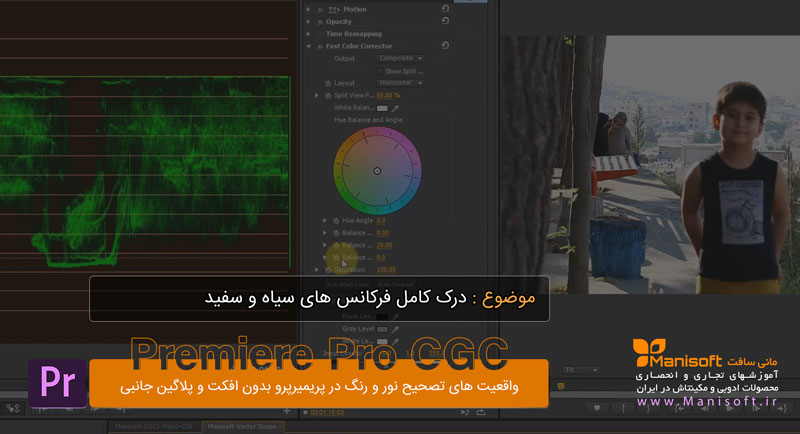Click the Motion transform icon
This screenshot has height=434, width=800.
(334, 9)
